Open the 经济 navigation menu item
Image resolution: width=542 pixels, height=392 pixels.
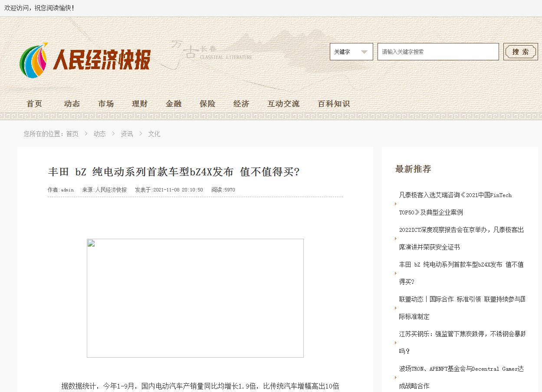[241, 104]
